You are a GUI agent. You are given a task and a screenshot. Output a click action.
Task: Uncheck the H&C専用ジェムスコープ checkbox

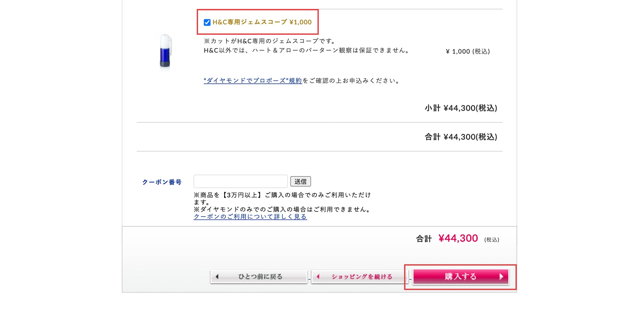[x=207, y=22]
